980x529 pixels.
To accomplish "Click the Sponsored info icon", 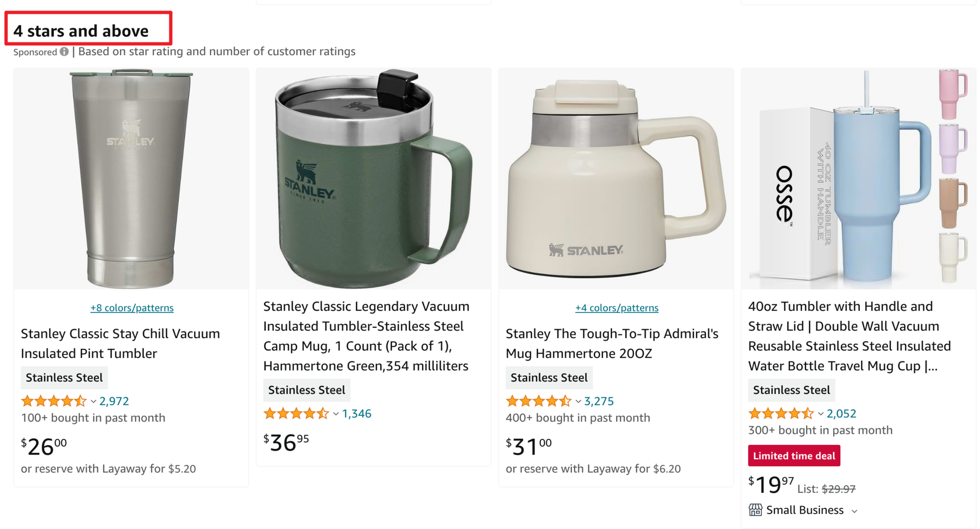I will (x=64, y=51).
